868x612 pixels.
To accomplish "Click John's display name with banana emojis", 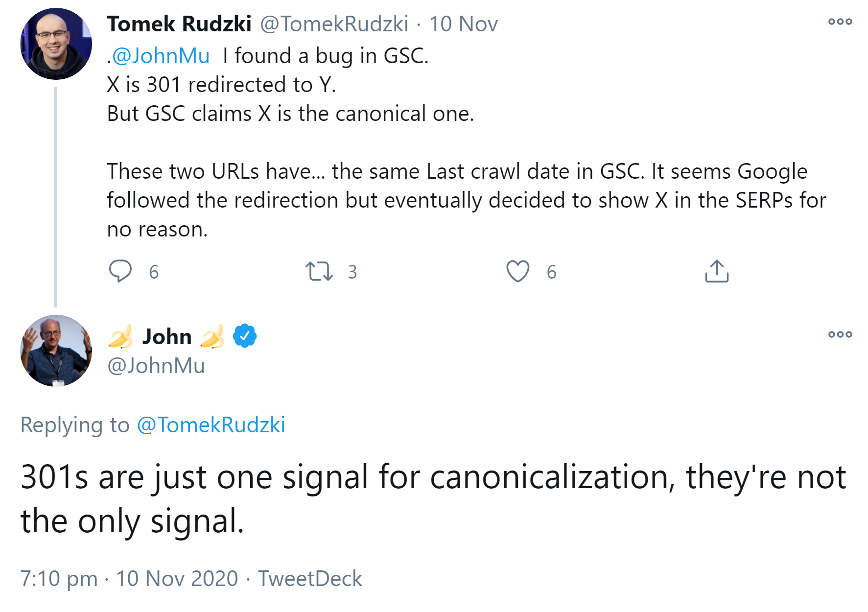I will pyautogui.click(x=166, y=337).
